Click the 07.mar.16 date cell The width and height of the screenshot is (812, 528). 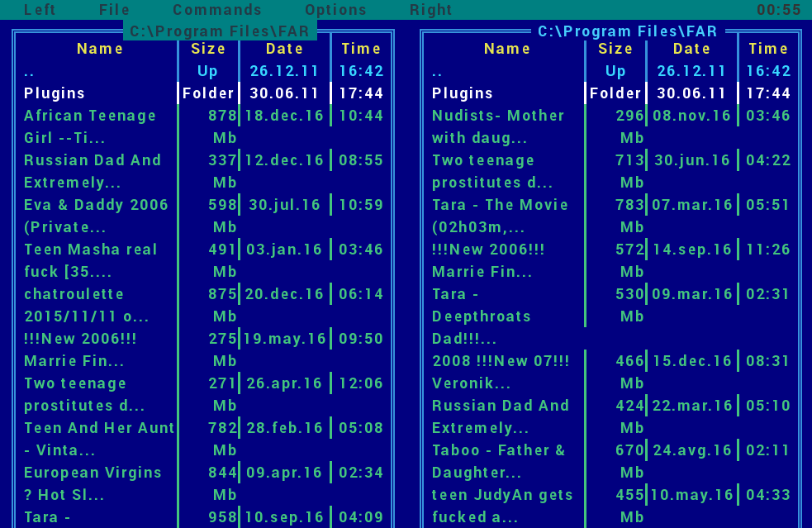(x=691, y=205)
